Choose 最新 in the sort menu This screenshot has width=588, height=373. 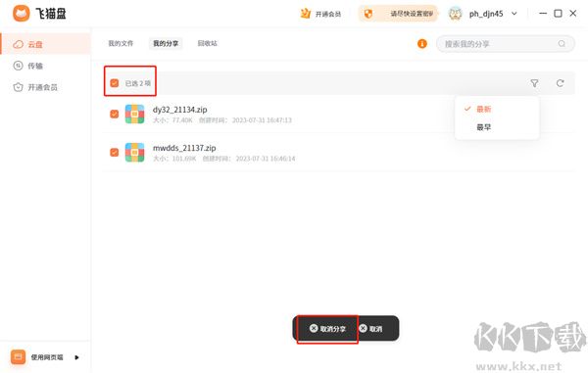[x=497, y=109]
